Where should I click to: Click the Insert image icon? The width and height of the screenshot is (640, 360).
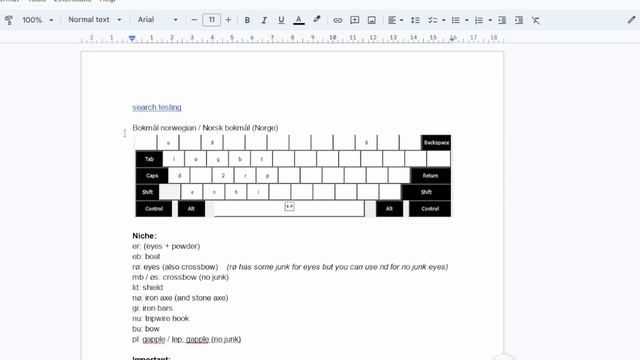pos(371,20)
